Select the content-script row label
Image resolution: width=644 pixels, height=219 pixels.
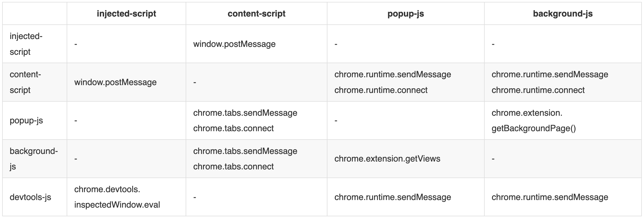25,82
